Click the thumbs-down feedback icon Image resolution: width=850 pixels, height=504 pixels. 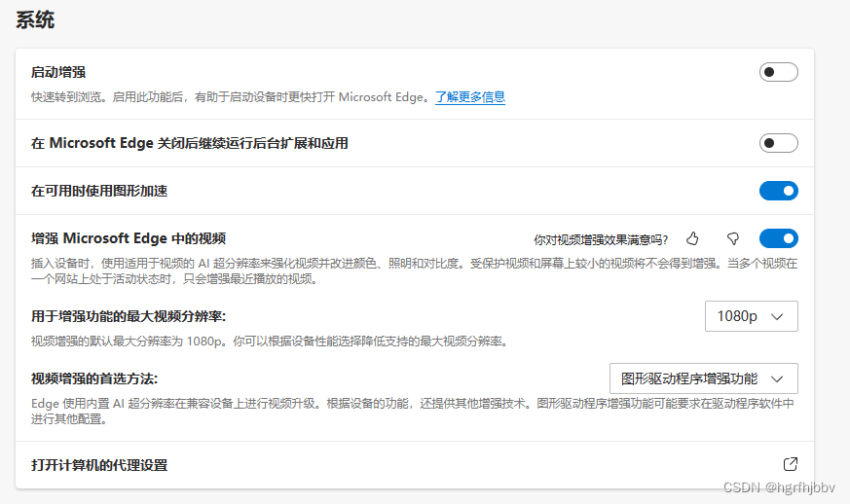tap(733, 239)
